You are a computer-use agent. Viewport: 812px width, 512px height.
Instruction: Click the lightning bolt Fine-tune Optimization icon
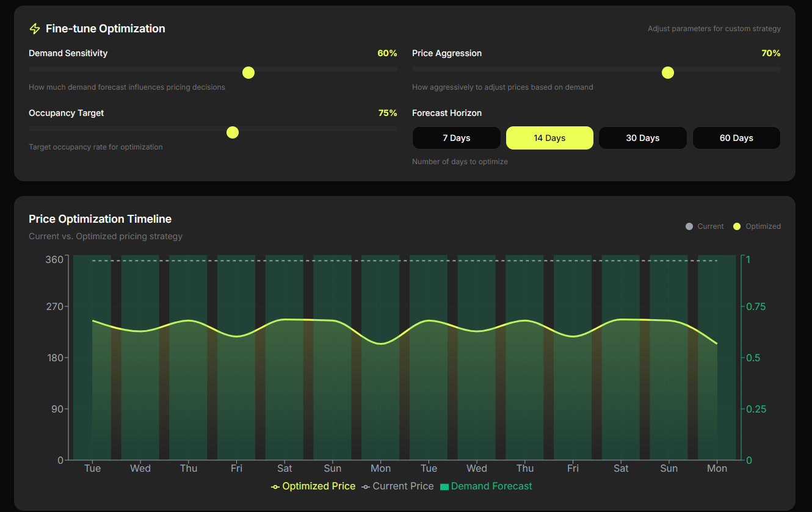click(x=35, y=28)
